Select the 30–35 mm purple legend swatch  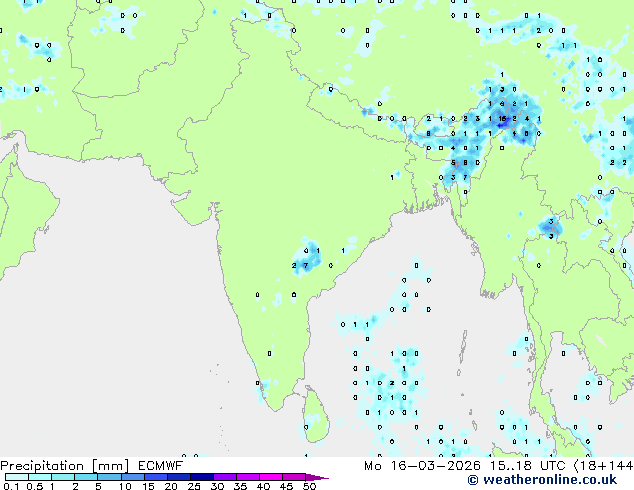(x=224, y=477)
